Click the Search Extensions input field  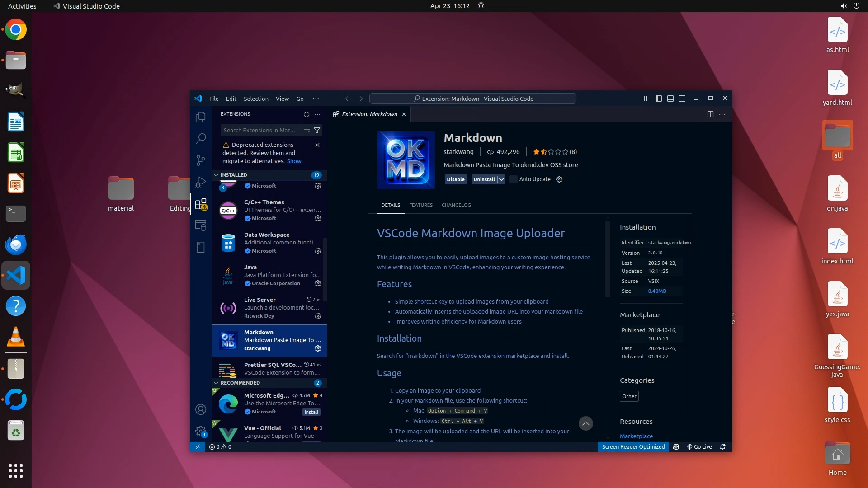(260, 130)
